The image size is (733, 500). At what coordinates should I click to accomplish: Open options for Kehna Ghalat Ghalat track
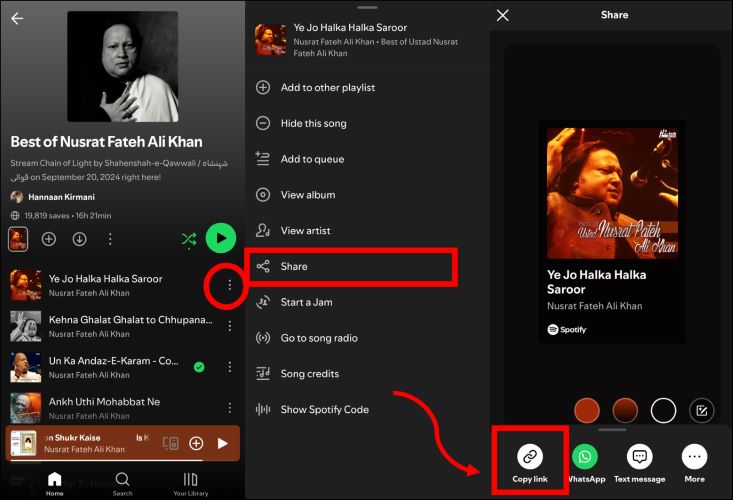click(230, 326)
